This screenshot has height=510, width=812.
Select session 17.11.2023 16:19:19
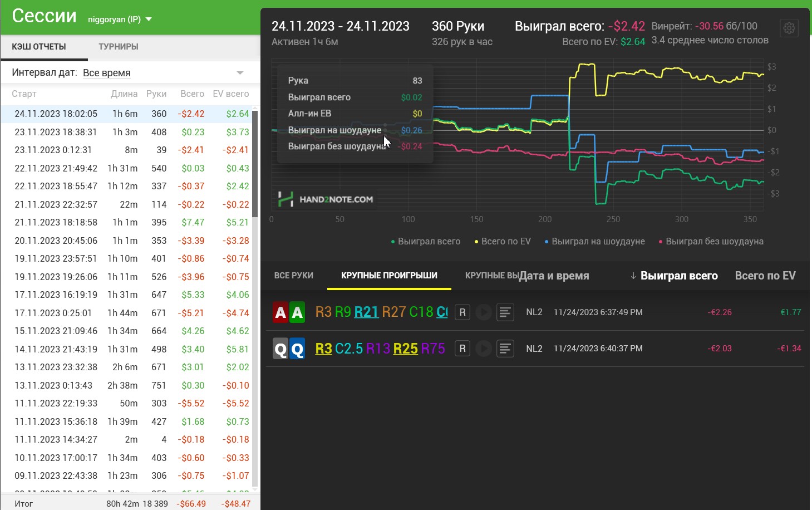(127, 295)
